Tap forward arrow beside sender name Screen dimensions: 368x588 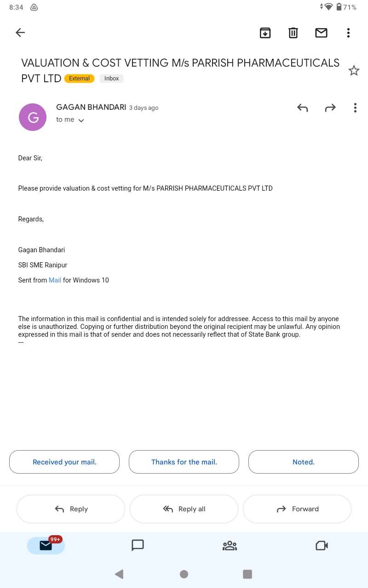[x=330, y=108]
